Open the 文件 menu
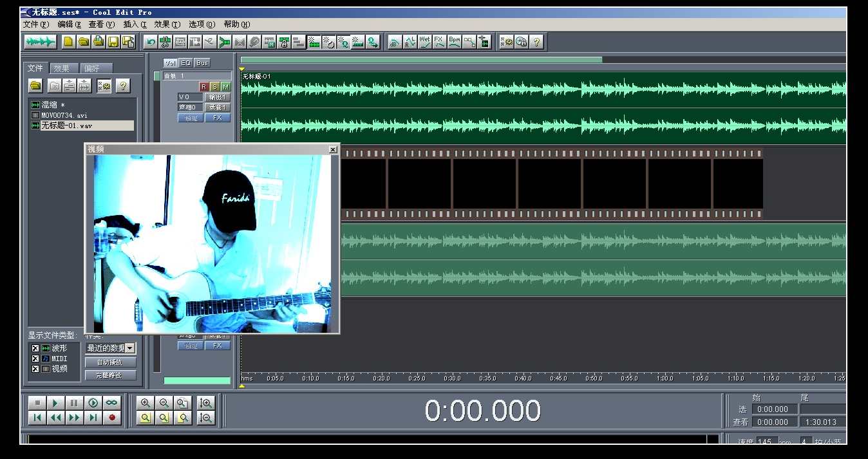This screenshot has width=868, height=459. click(35, 24)
